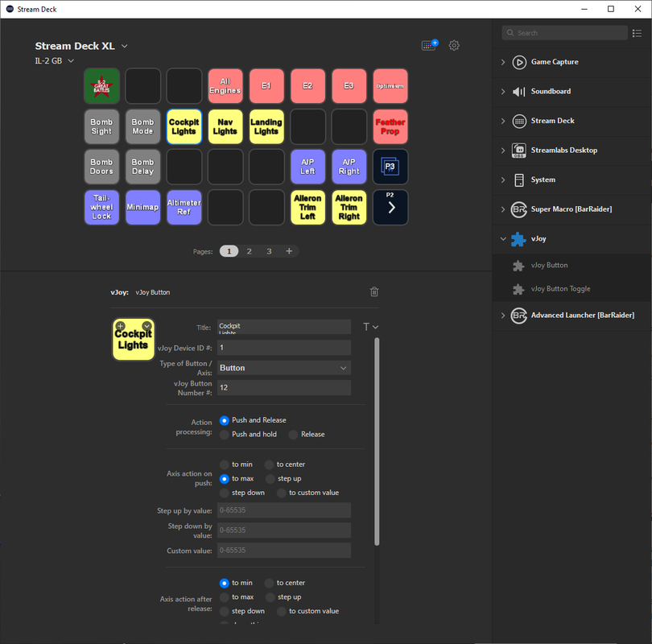
Task: Select the Altimeter Ref key
Action: [x=184, y=207]
